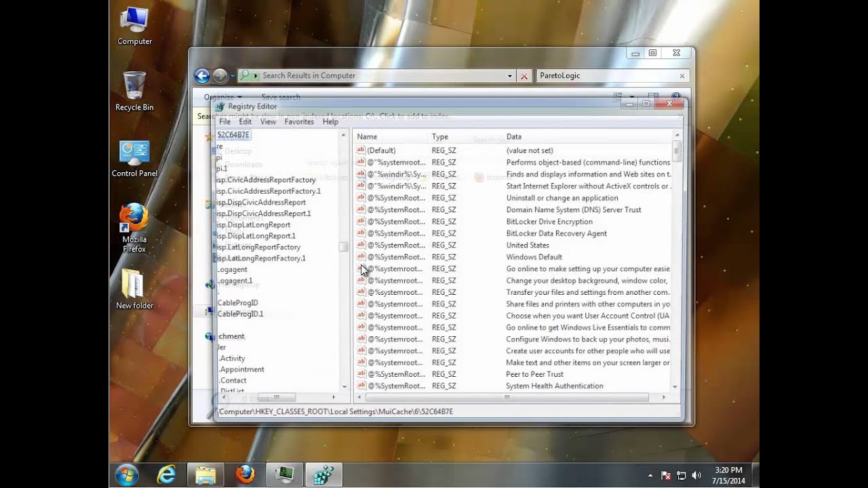Open the Control Panel desktop icon
The height and width of the screenshot is (488, 868).
tap(134, 159)
